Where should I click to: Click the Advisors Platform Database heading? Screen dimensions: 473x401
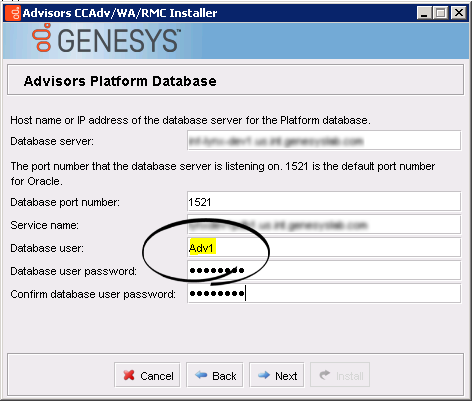[120, 81]
